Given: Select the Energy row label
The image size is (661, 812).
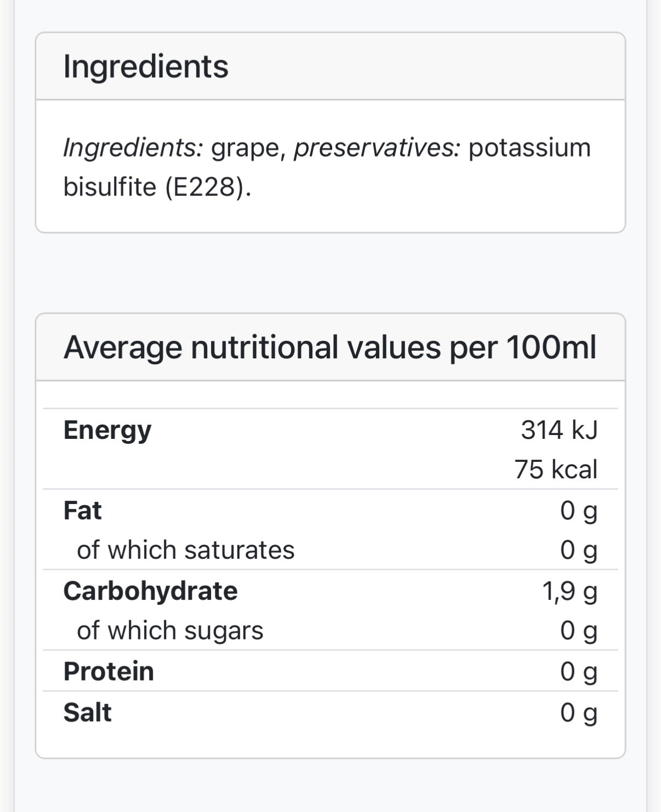Looking at the screenshot, I should coord(107,430).
